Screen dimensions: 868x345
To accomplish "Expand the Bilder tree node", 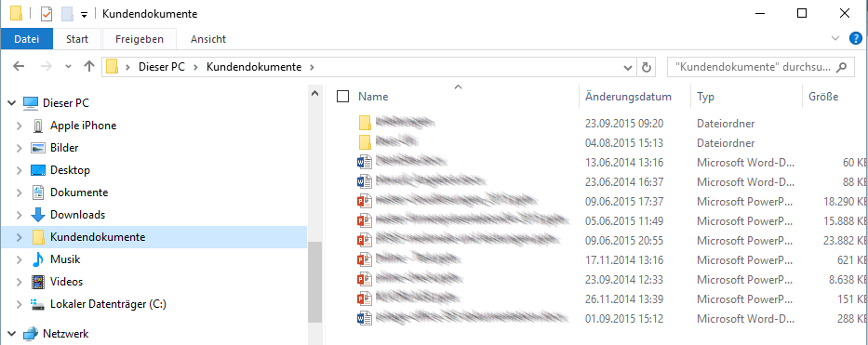I will [x=20, y=148].
